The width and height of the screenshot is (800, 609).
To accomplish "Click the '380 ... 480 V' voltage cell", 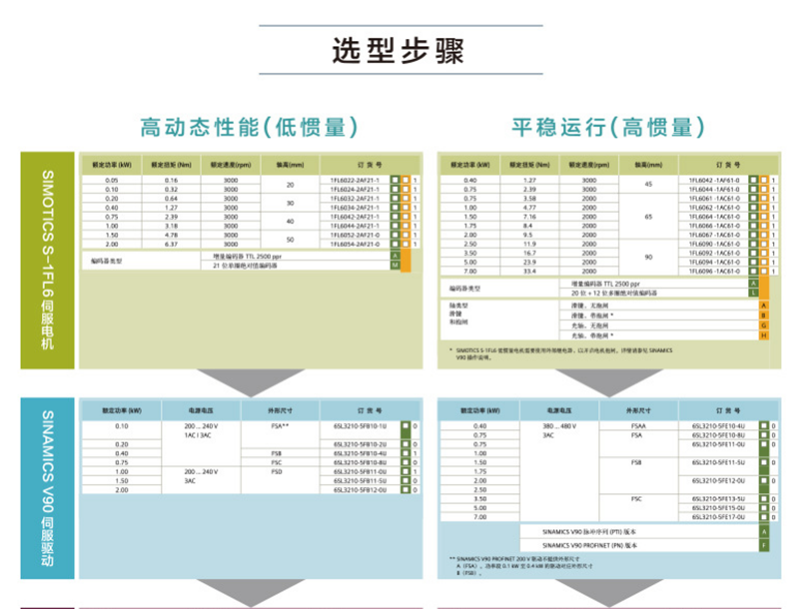I will (x=559, y=426).
